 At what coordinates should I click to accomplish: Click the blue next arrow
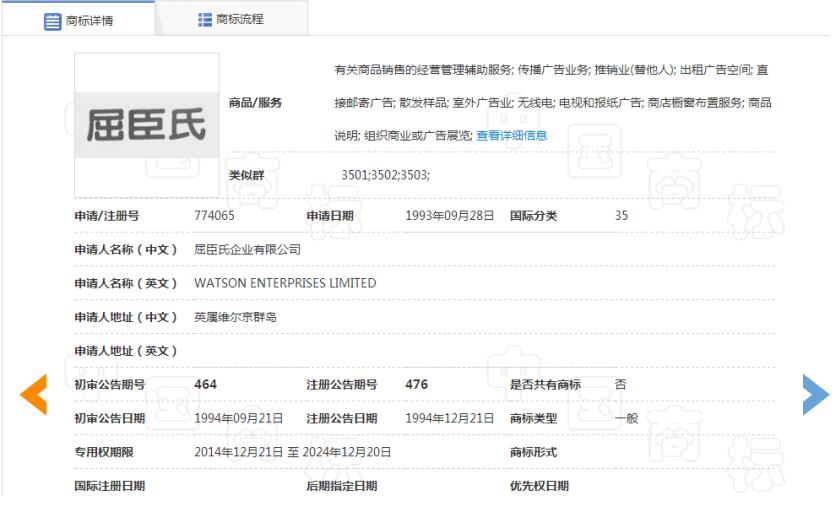[816, 394]
